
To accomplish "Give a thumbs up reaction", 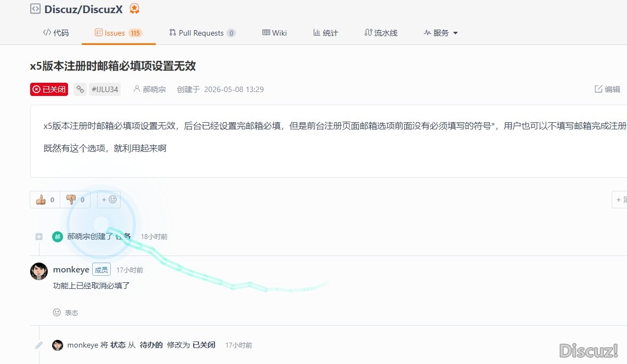I will coord(45,200).
